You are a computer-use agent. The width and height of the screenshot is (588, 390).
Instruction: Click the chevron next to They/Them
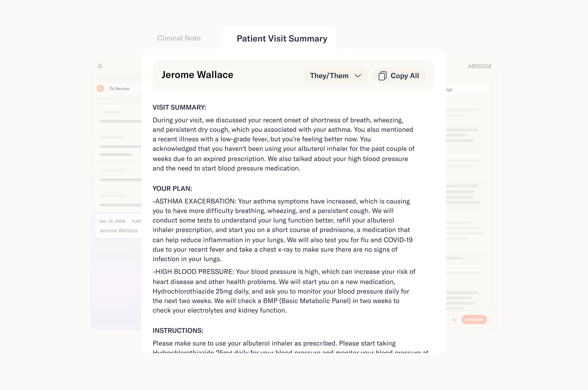358,76
